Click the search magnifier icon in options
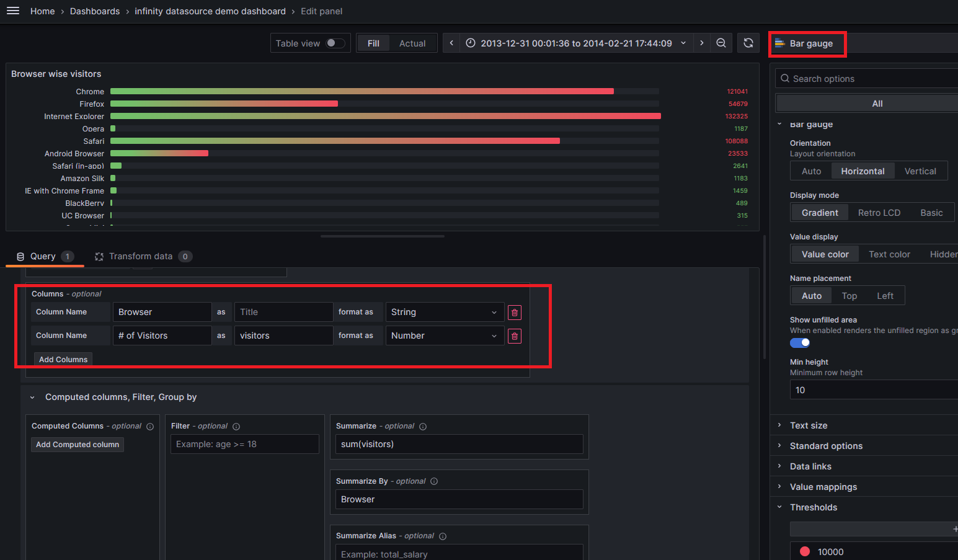This screenshot has width=958, height=560. click(785, 79)
